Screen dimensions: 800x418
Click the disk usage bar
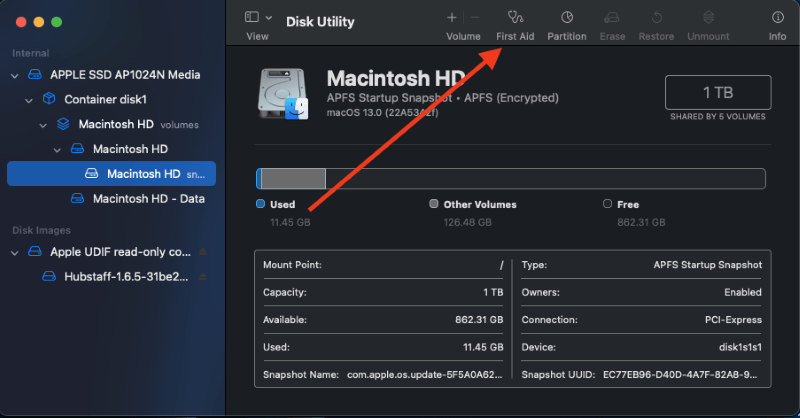pyautogui.click(x=510, y=179)
